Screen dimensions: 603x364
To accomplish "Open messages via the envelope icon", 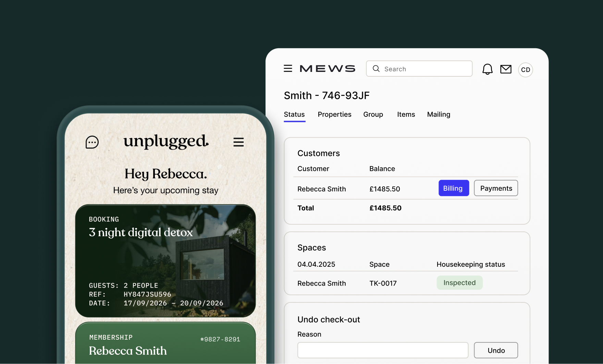I will coord(506,69).
